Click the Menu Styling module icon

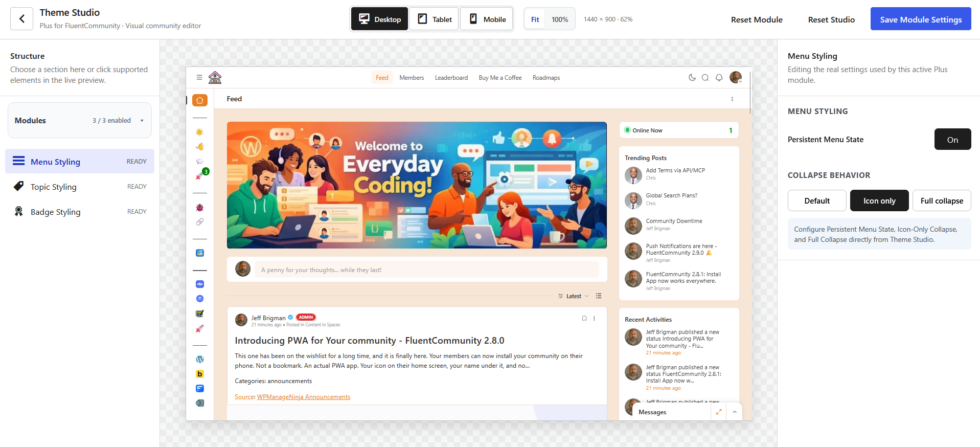coord(19,161)
